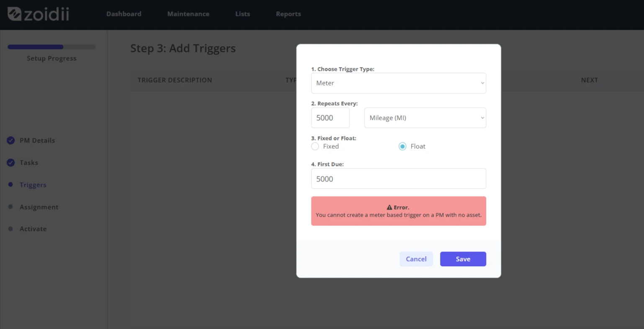Click the zoidii logo icon
Screen dimensions: 644x329
[14, 14]
